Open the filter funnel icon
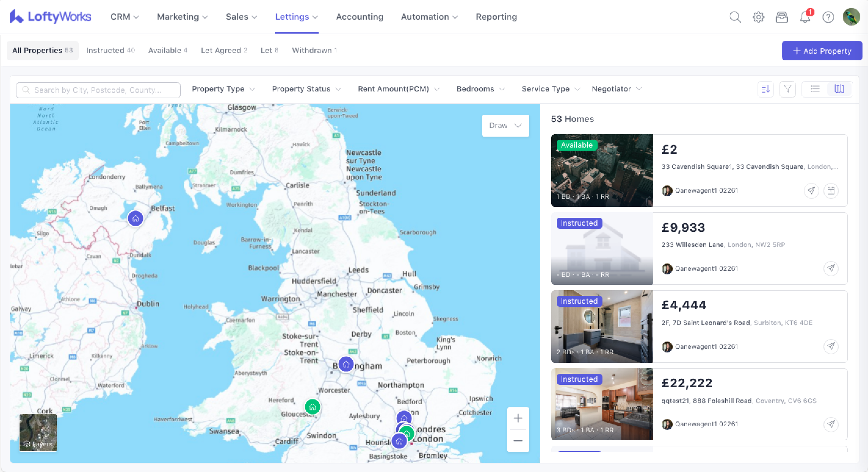Image resolution: width=868 pixels, height=472 pixels. (787, 89)
